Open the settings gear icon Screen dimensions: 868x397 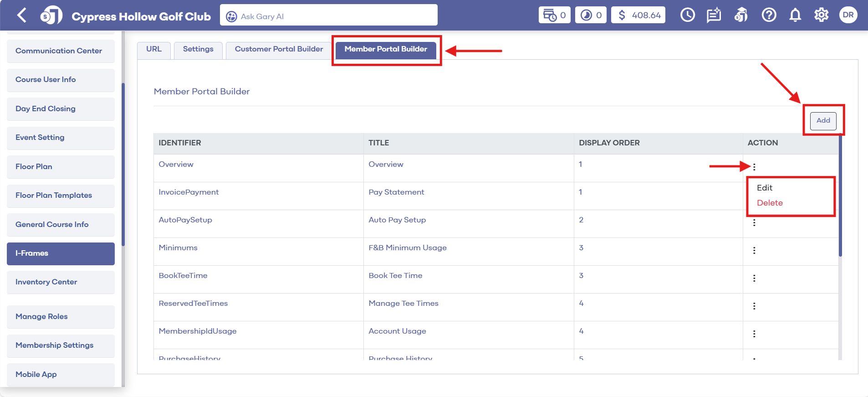coord(821,15)
